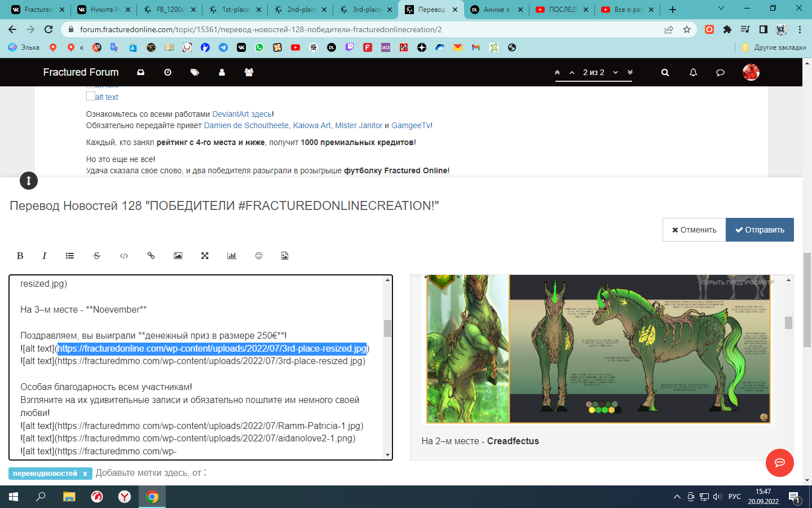This screenshot has width=812, height=508.
Task: Open groups page via group icon
Action: pos(249,72)
